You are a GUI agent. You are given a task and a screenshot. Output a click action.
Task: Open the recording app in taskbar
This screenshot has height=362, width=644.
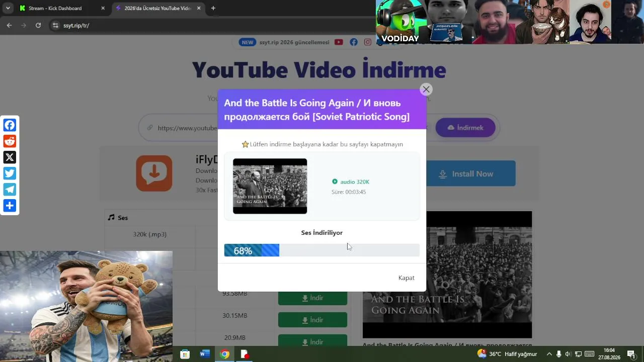tap(245, 354)
